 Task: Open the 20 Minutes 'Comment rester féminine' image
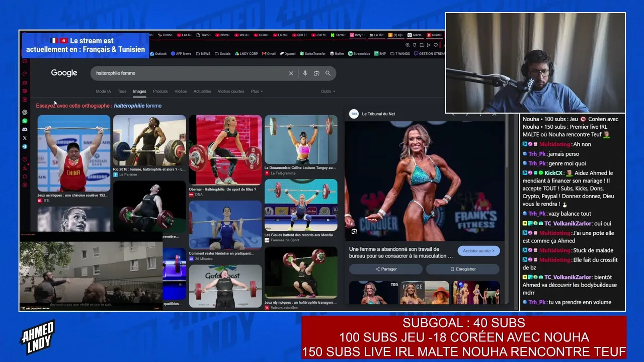tap(225, 225)
